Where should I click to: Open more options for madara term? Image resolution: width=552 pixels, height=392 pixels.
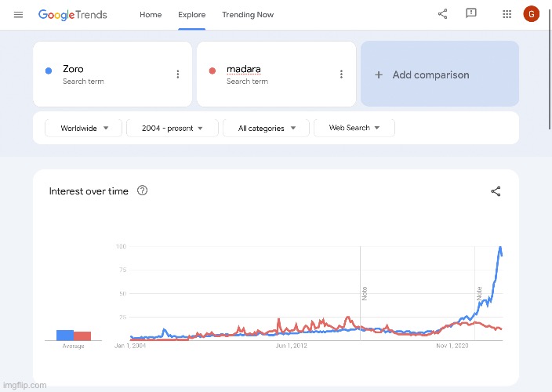pyautogui.click(x=341, y=74)
